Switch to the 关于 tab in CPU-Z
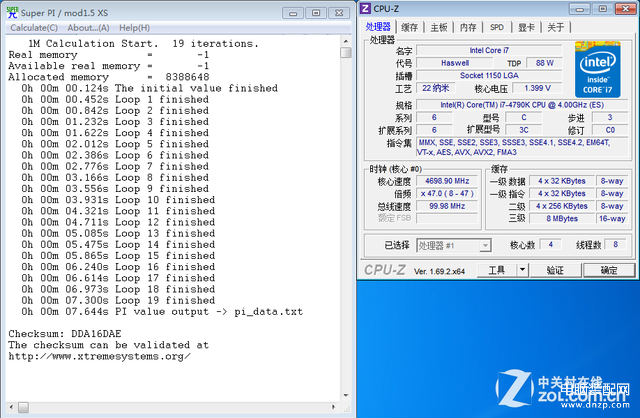This screenshot has height=418, width=640. tap(556, 27)
